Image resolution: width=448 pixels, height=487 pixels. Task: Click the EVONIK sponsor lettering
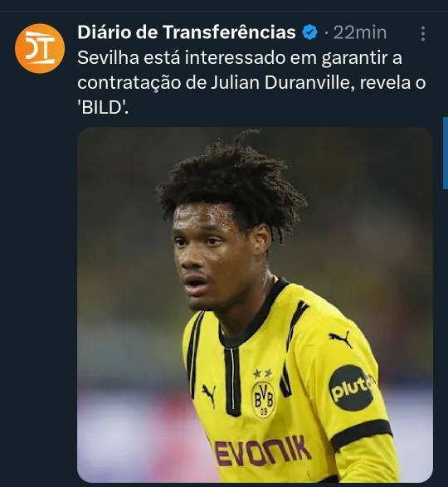[263, 451]
